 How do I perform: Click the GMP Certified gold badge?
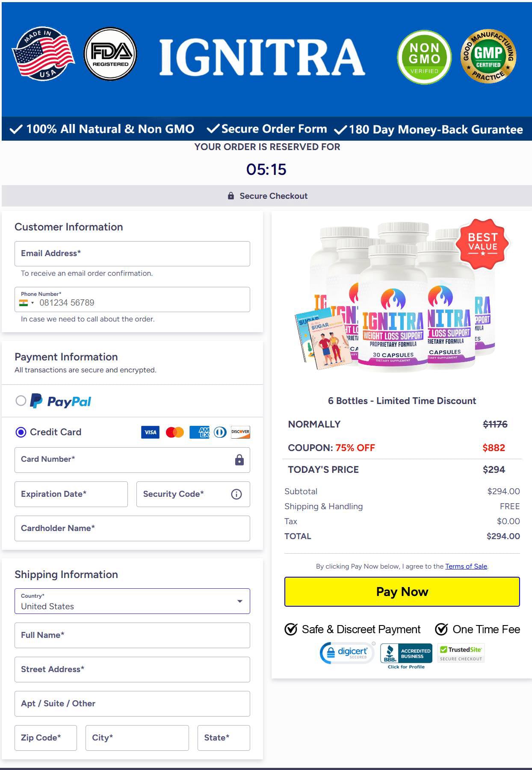[488, 56]
